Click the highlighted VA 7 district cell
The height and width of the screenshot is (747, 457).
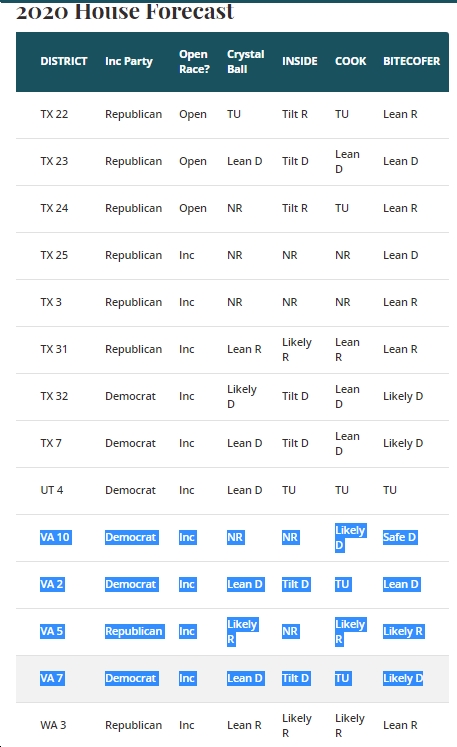(52, 678)
